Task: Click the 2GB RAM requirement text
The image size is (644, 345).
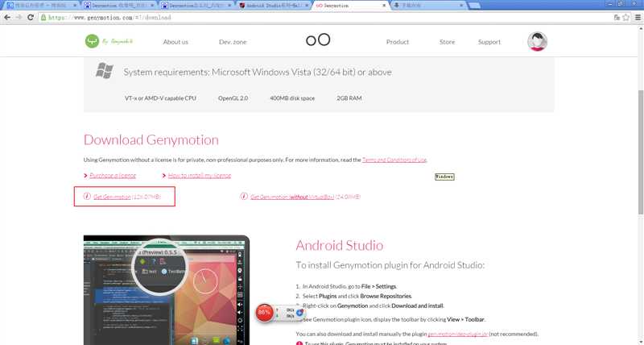Action: pos(349,98)
